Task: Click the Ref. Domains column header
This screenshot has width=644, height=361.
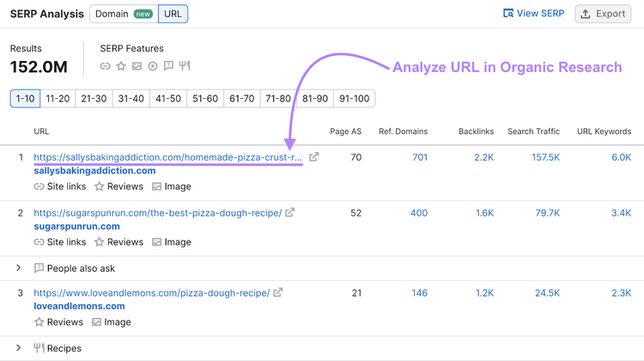Action: coord(403,132)
